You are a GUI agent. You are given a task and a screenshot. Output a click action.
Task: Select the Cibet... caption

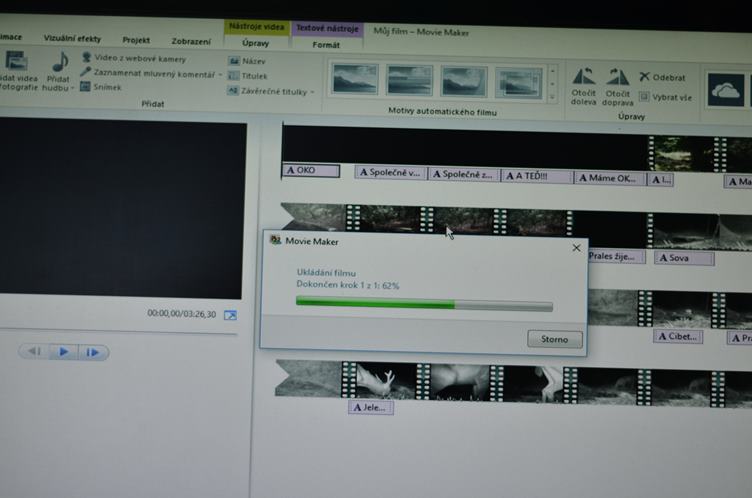point(678,336)
